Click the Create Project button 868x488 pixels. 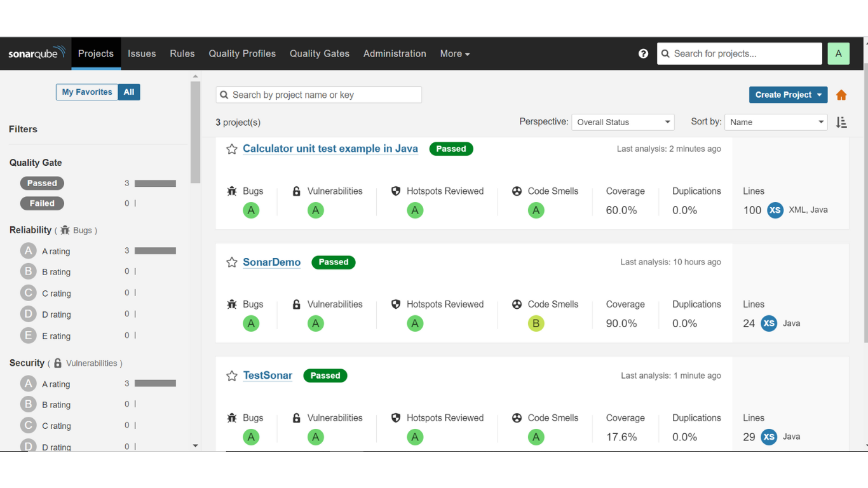(x=783, y=94)
